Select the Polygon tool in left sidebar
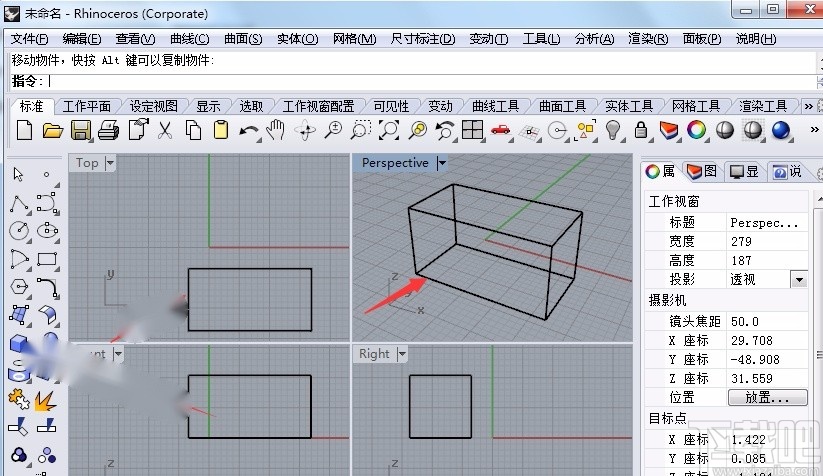The image size is (823, 476). 19,287
